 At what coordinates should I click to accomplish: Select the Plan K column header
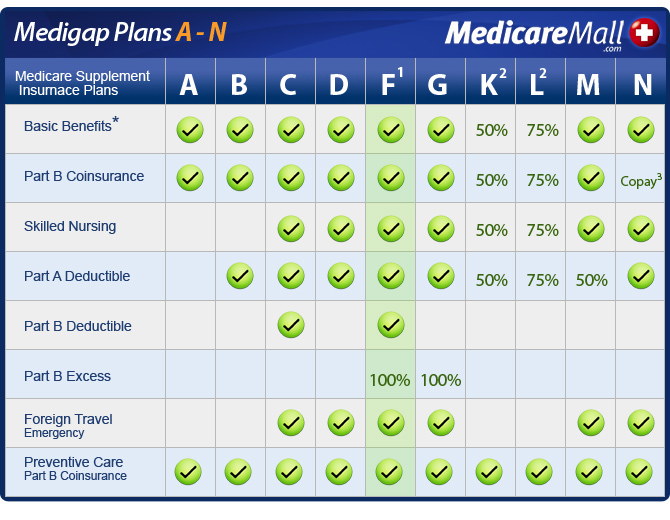pyautogui.click(x=490, y=83)
